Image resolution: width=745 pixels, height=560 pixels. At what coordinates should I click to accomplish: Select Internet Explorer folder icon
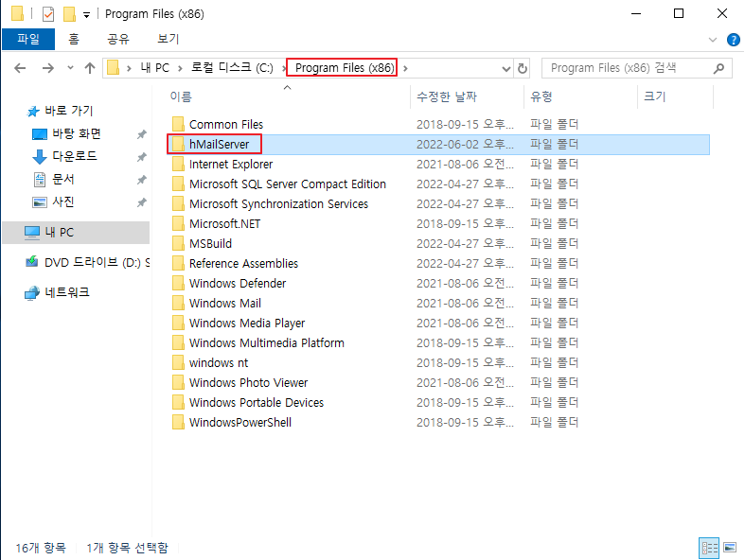click(x=178, y=165)
